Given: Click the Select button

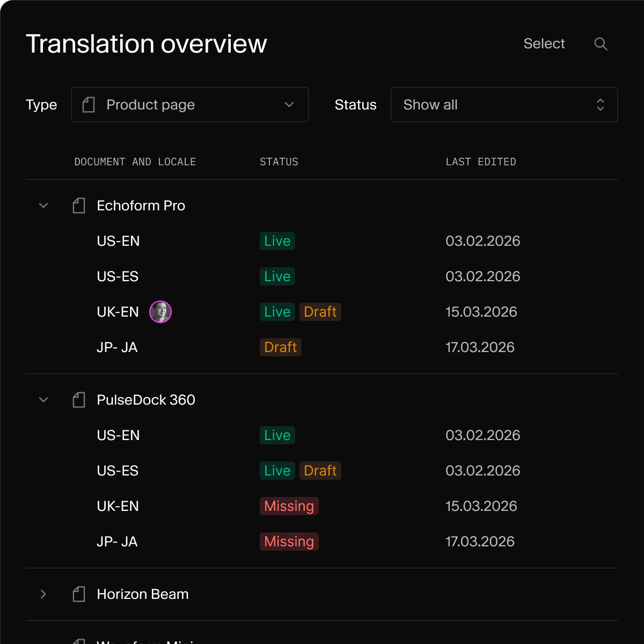Looking at the screenshot, I should [544, 44].
